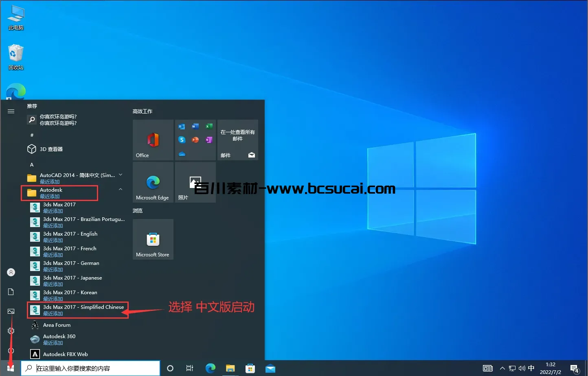Expand Start menu hamburger navigation
Screen dimensions: 588x376
[11, 111]
